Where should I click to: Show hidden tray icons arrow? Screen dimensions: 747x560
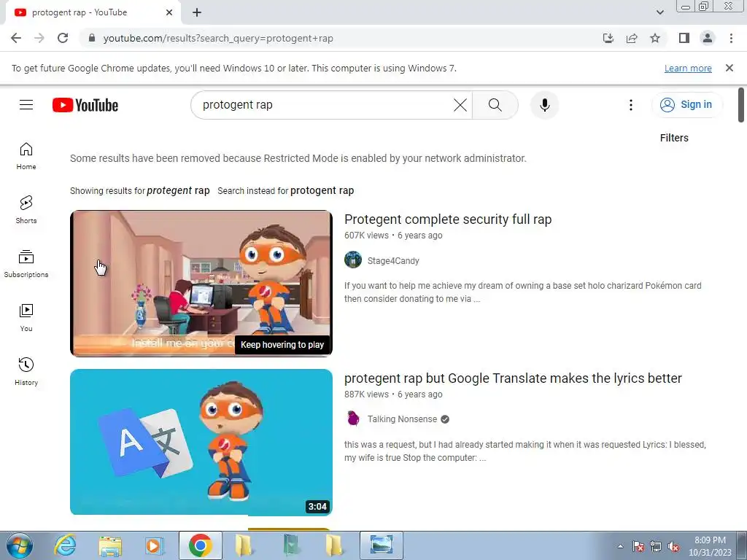pos(620,546)
